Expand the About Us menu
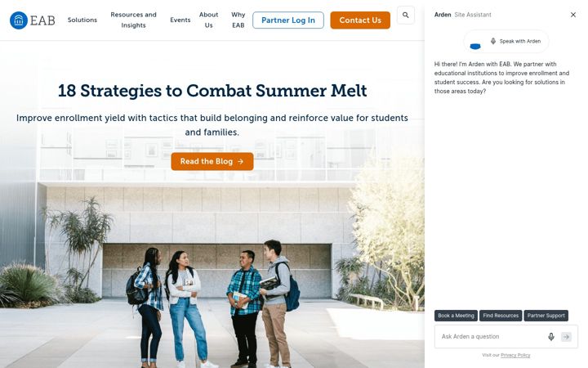 pos(208,20)
